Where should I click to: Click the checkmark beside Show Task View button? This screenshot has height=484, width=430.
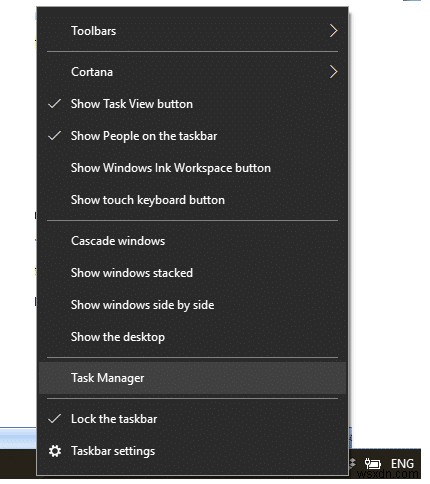click(x=54, y=104)
